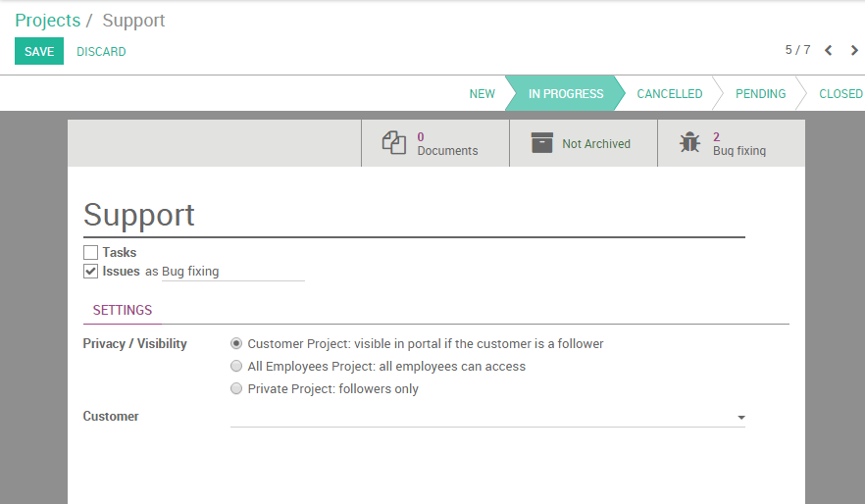Enable the Tasks checkbox

click(91, 253)
